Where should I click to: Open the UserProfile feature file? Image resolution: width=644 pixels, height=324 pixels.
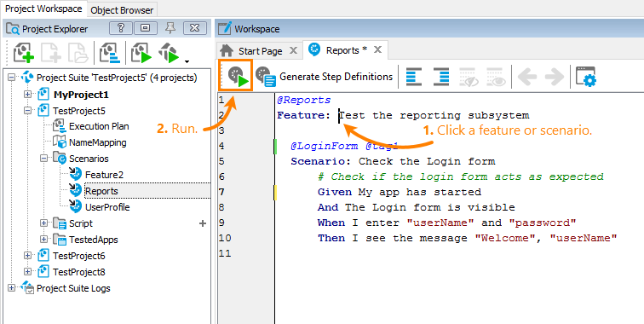107,207
